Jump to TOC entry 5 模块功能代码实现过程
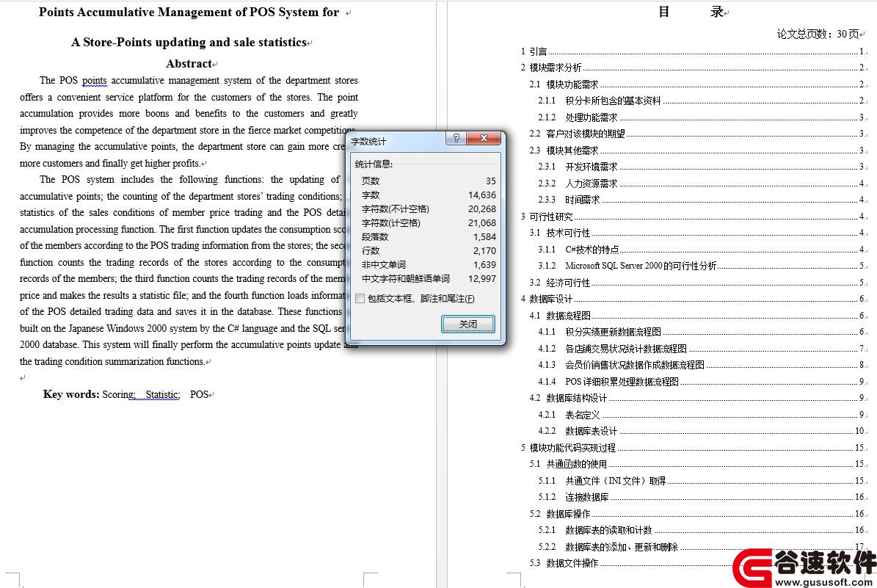This screenshot has height=588, width=877. click(x=693, y=448)
